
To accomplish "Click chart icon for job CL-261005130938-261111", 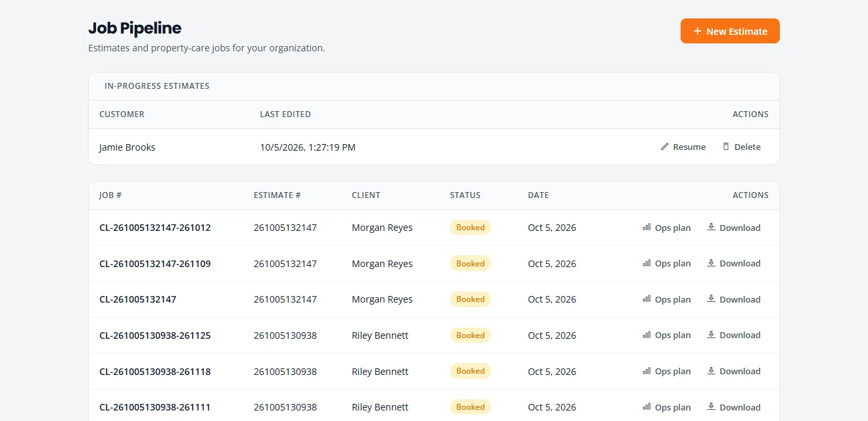I will (x=647, y=407).
